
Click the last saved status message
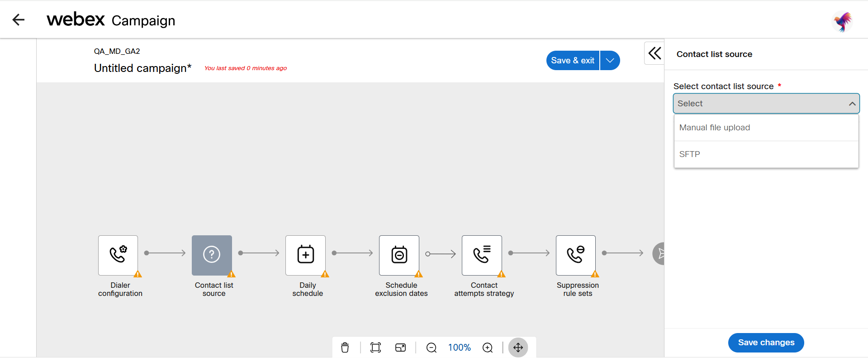(246, 68)
